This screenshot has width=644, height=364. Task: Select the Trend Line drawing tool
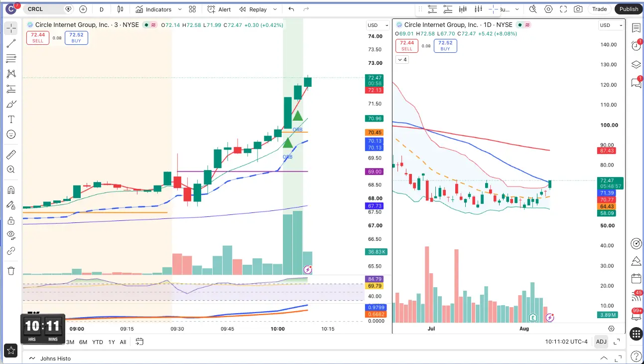pyautogui.click(x=11, y=44)
